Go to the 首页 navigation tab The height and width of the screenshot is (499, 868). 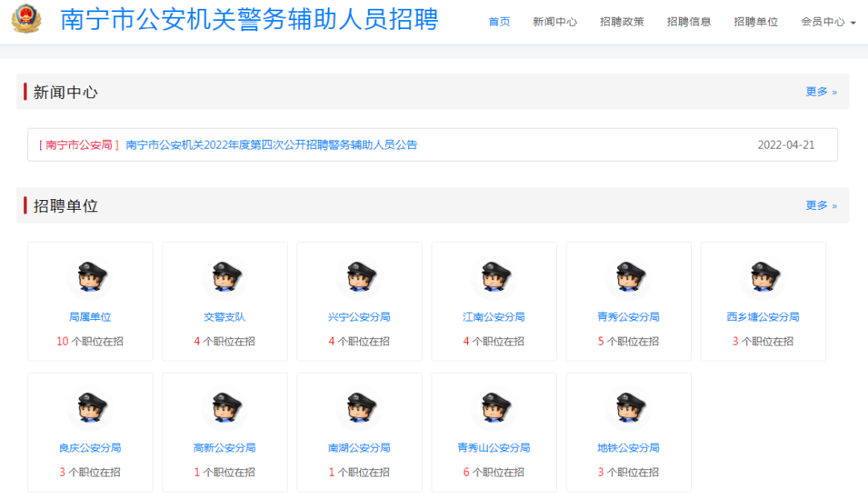pyautogui.click(x=499, y=22)
